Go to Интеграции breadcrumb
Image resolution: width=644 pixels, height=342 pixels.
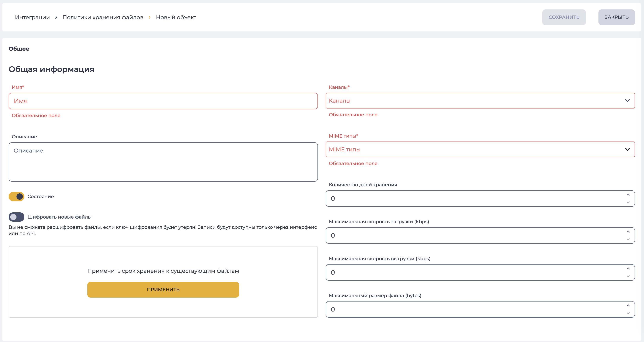pos(32,17)
